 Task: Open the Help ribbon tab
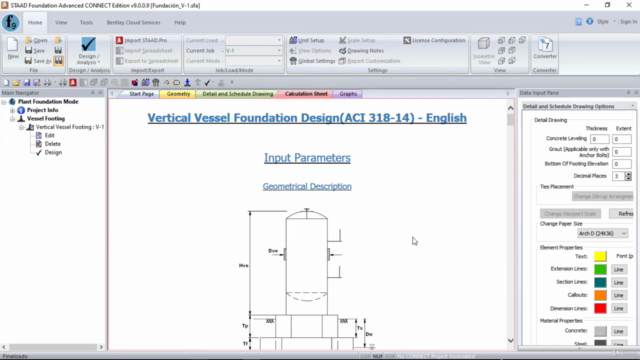(x=180, y=22)
